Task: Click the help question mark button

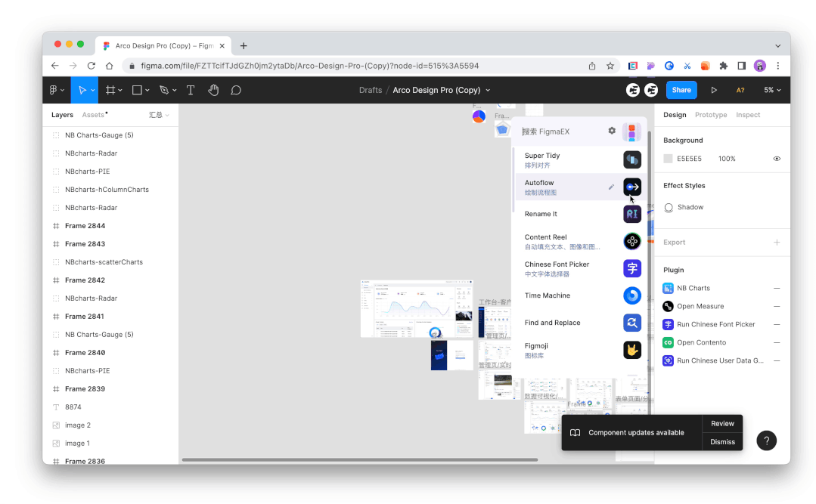Action: [766, 441]
